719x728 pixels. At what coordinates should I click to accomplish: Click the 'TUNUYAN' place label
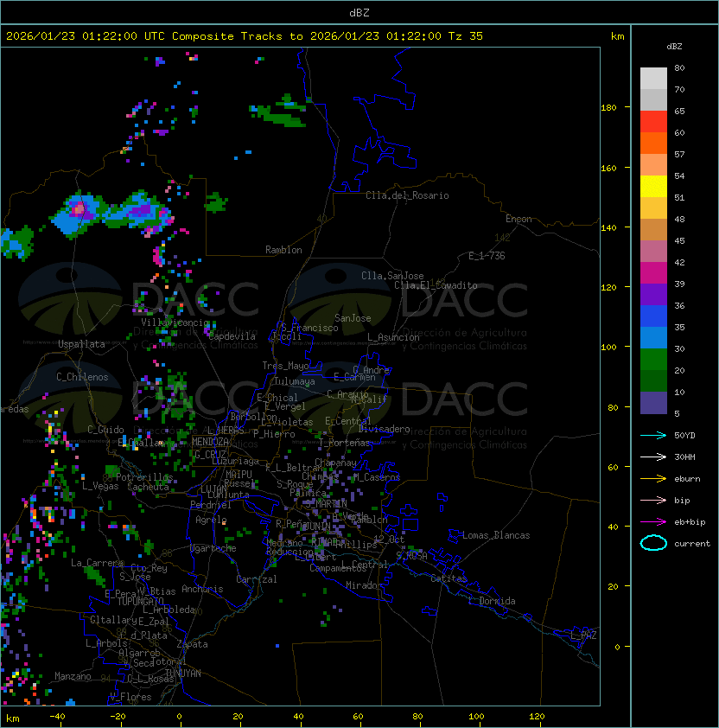point(183,674)
